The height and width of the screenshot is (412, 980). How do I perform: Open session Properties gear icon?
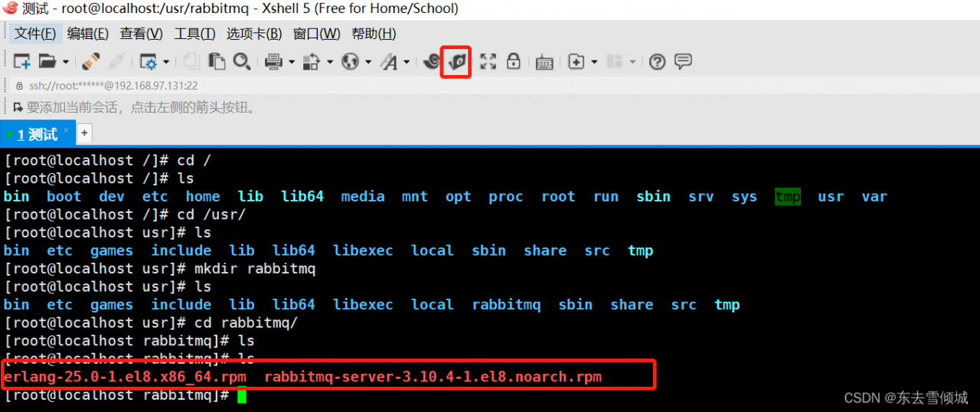(149, 62)
